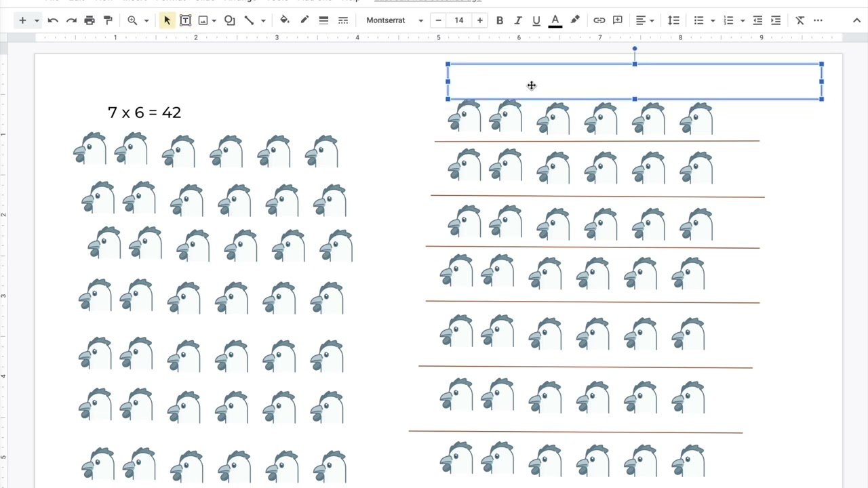Open the Montserrat font dropdown

[395, 20]
